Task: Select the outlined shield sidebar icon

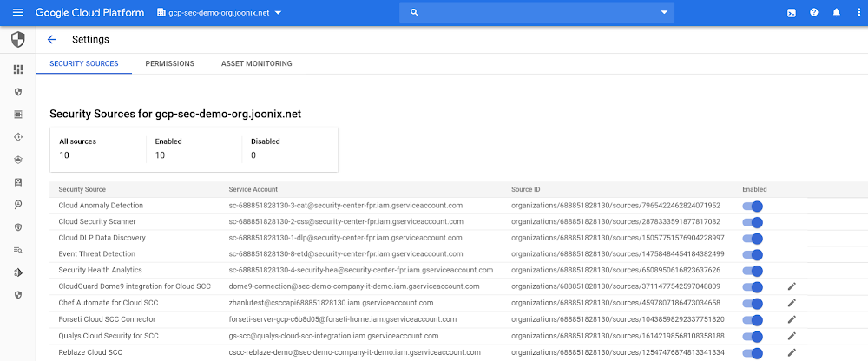Action: 18,227
